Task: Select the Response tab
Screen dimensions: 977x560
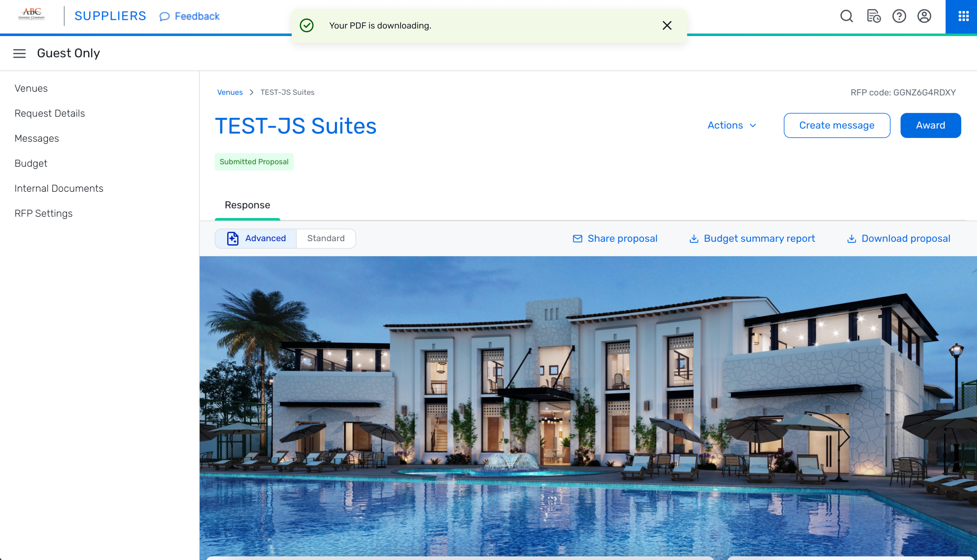Action: point(248,205)
